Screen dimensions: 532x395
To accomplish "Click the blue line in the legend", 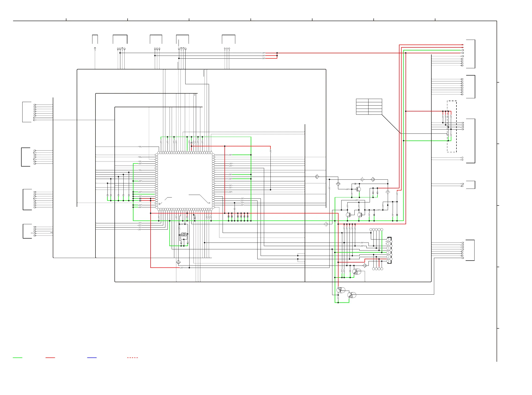I will tap(92, 358).
